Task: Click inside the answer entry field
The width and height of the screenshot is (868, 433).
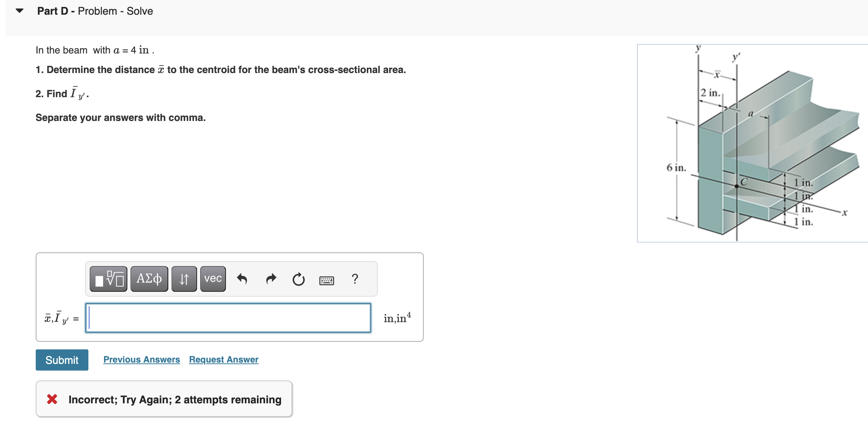Action: coord(228,318)
